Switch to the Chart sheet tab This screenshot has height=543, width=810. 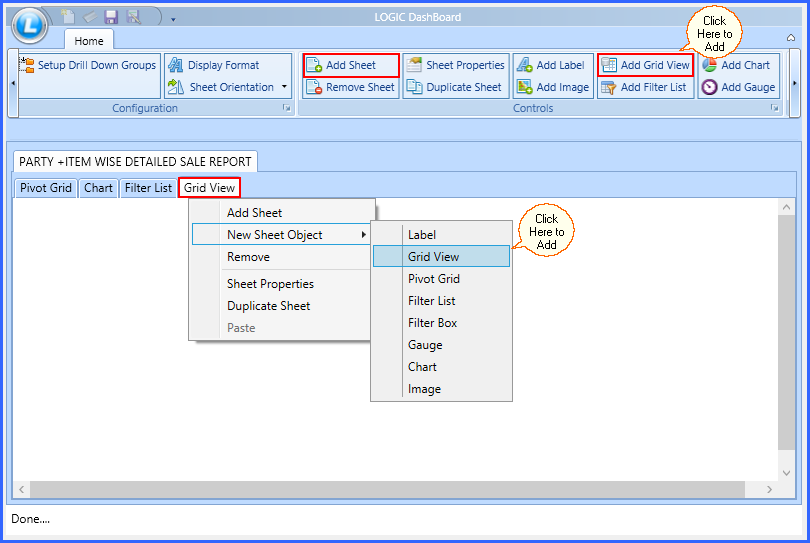(x=98, y=188)
